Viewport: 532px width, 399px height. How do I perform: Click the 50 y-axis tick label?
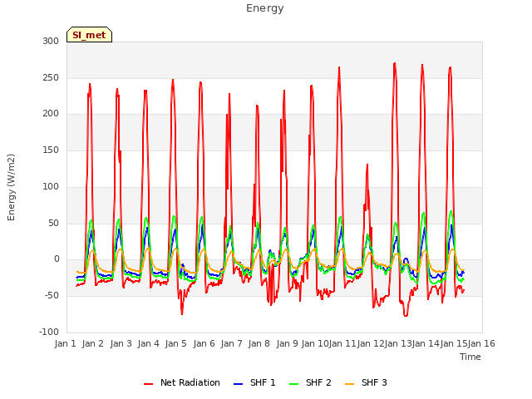coord(53,223)
